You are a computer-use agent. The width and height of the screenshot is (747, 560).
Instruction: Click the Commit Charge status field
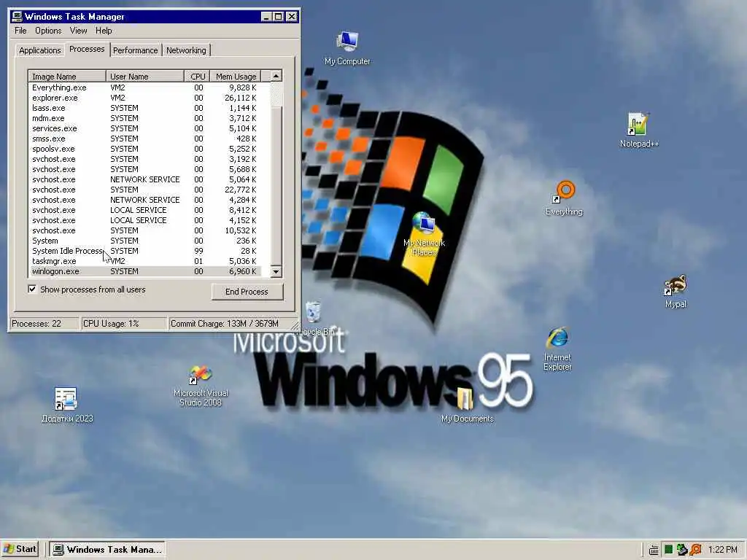click(x=231, y=324)
